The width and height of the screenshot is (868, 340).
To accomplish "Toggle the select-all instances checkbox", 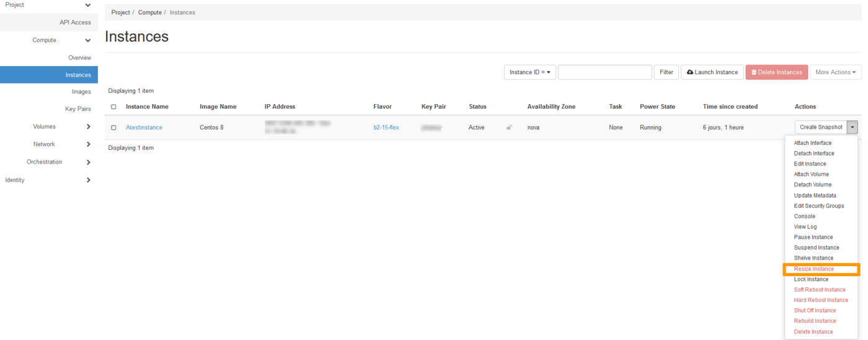I will pos(113,107).
